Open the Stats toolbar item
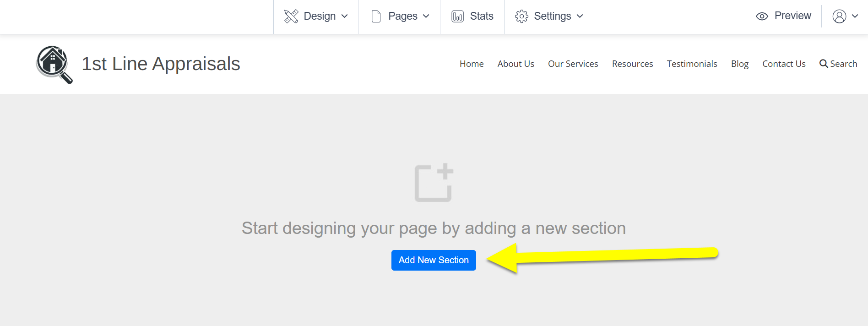This screenshot has width=868, height=326. 472,16
